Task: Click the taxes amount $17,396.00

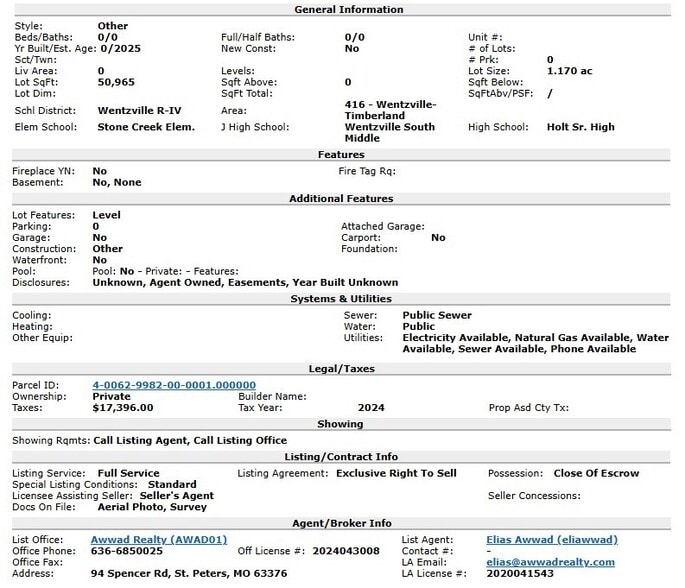Action: 123,407
